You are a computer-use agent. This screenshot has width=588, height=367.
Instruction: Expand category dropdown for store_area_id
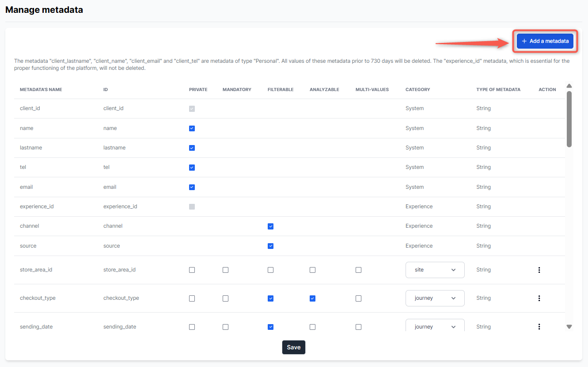[x=435, y=270]
